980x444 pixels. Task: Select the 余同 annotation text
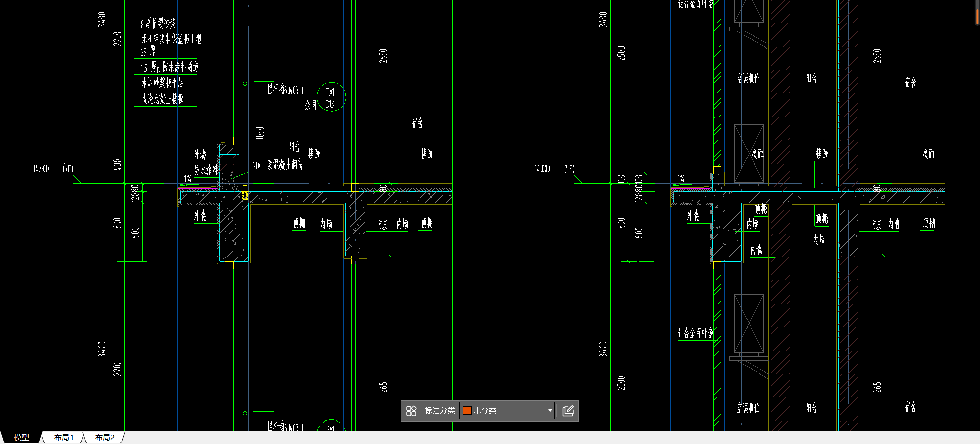[311, 105]
